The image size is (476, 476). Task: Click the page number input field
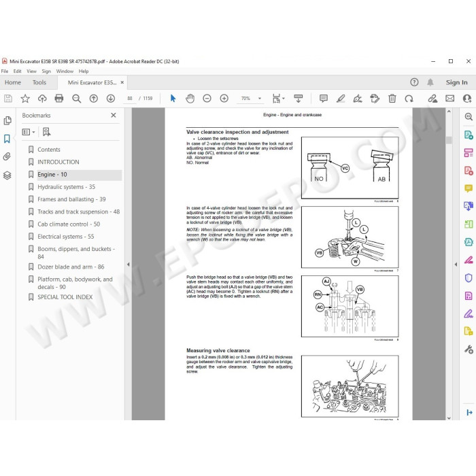[130, 99]
